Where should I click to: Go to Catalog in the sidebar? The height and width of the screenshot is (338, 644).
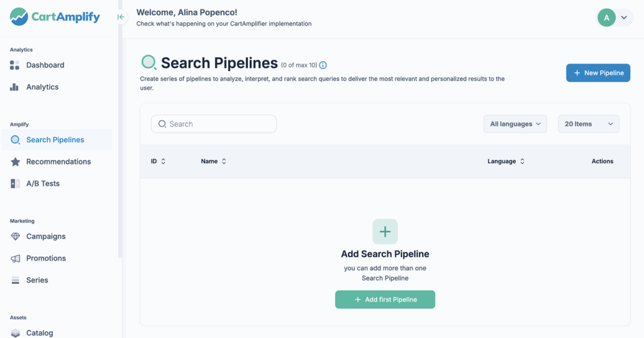pos(39,333)
